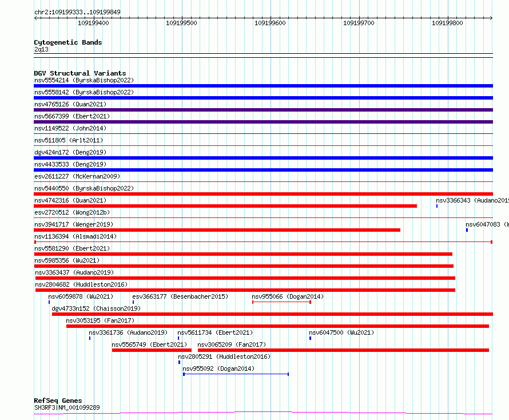Click the DGV Structural Variants track title

pyautogui.click(x=80, y=73)
